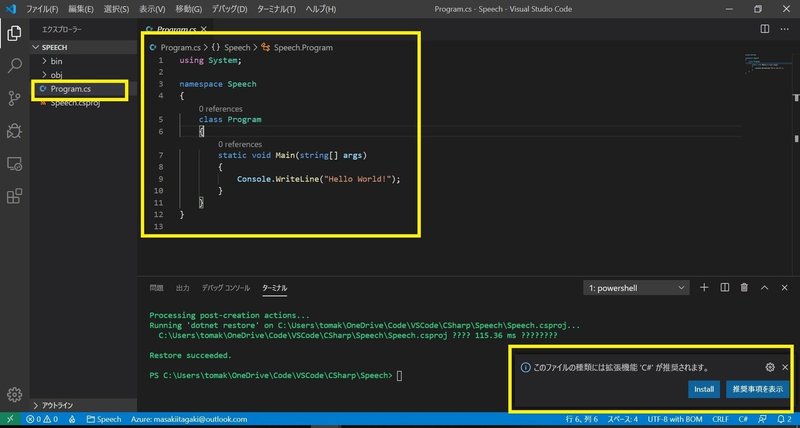Viewport: 800px width, 428px height.
Task: Change C# language mode in status bar
Action: click(744, 419)
